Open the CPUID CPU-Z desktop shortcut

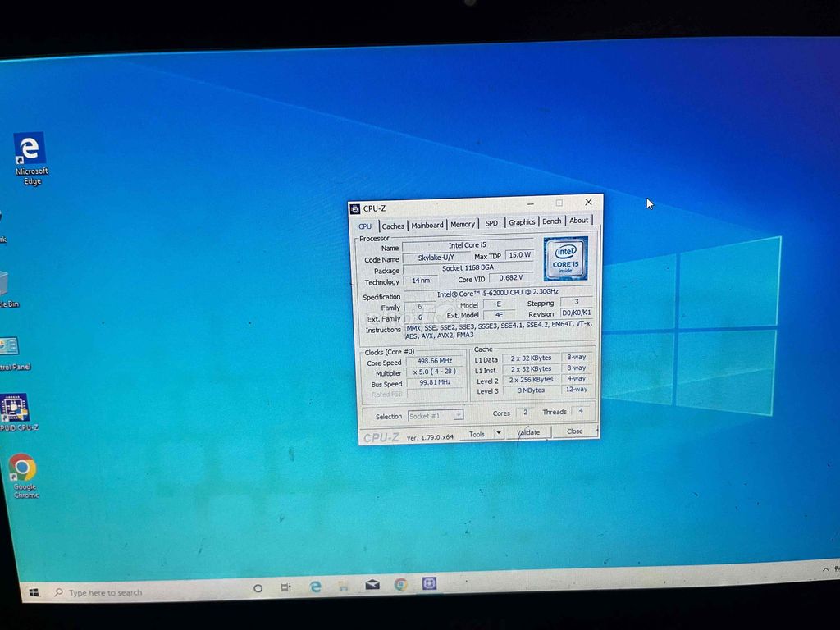tap(16, 413)
